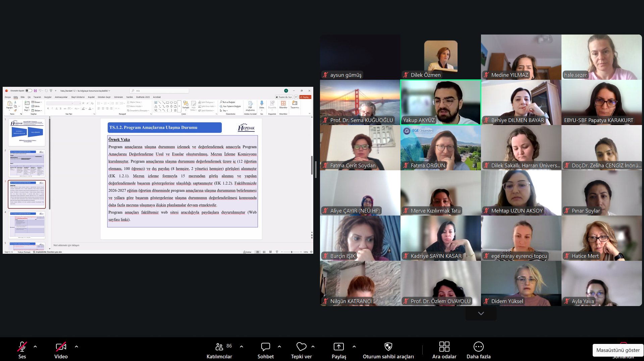
Task: Open the Katılımcılar participants panel
Action: (x=219, y=350)
